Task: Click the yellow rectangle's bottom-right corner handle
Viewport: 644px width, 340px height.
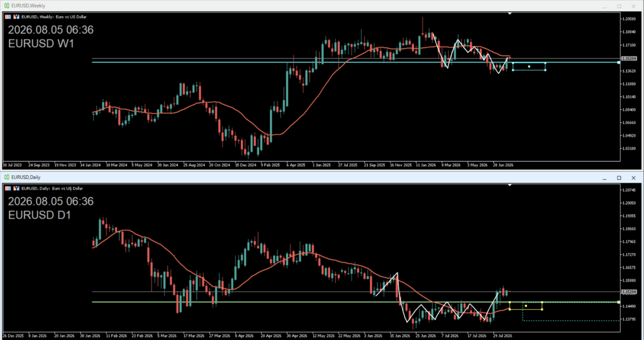Action: [542, 310]
